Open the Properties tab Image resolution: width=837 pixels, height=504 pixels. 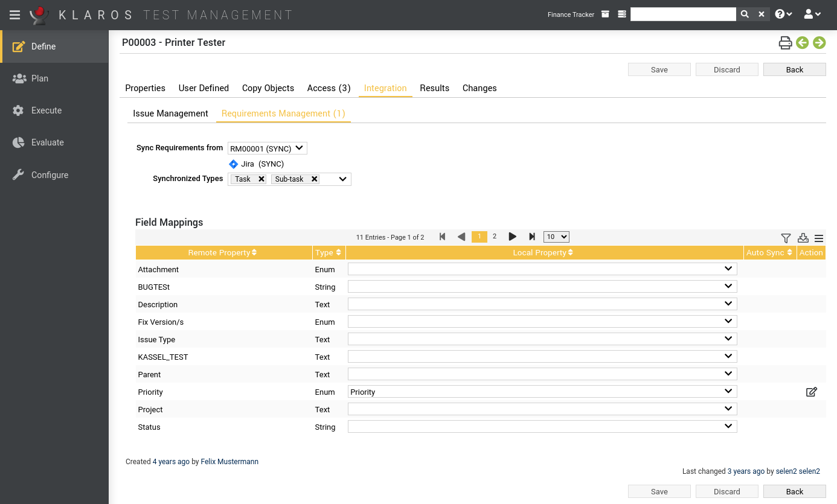(x=145, y=88)
